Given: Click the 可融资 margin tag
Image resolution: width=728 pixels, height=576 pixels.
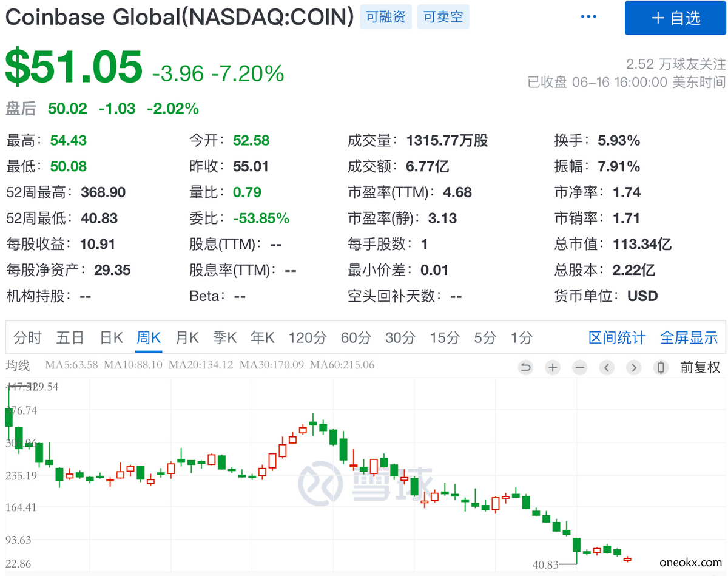Looking at the screenshot, I should pyautogui.click(x=386, y=17).
